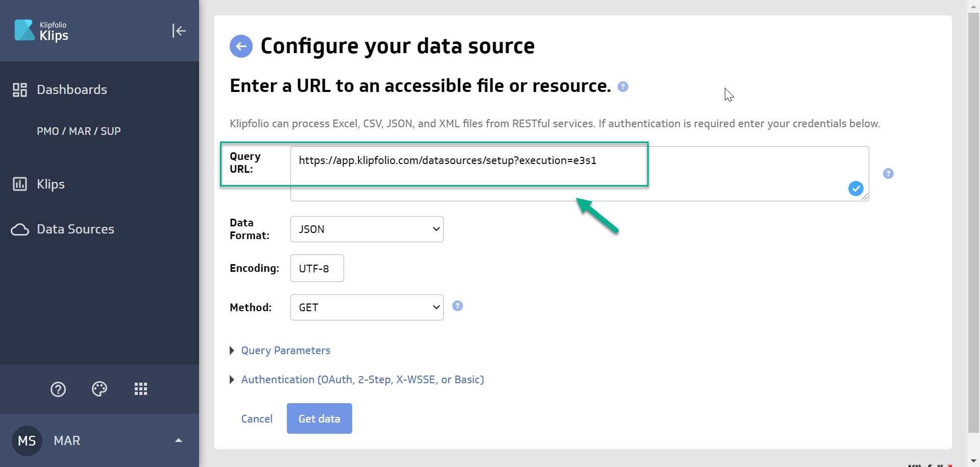Expand the Query Parameters section
This screenshot has width=980, height=467.
click(x=285, y=351)
